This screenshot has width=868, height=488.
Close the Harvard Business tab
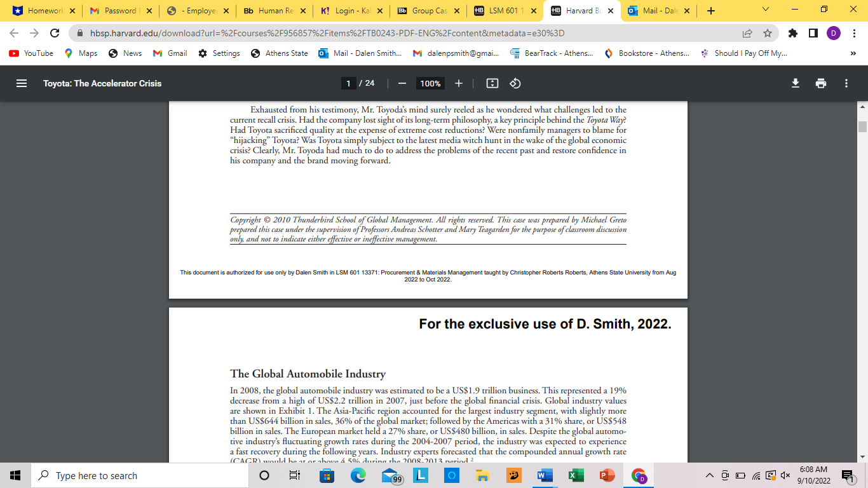pos(610,11)
